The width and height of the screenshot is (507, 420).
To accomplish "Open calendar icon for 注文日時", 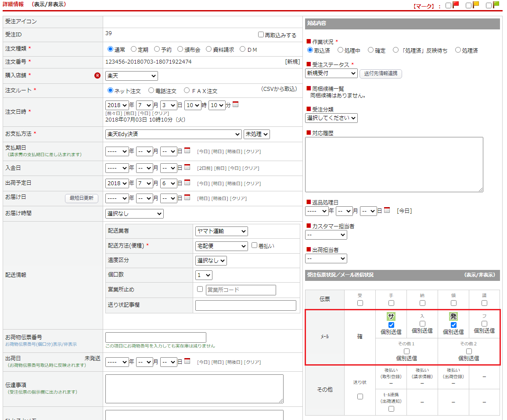I will point(235,104).
